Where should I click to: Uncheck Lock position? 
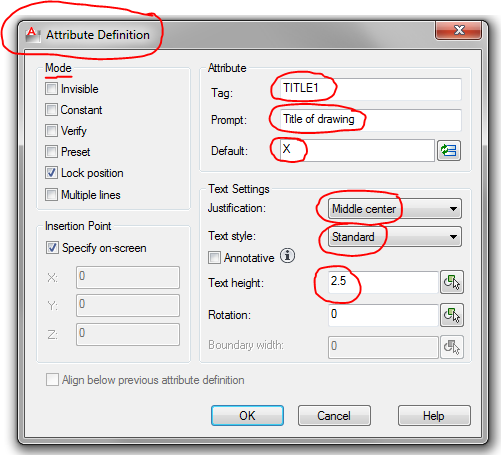51,173
